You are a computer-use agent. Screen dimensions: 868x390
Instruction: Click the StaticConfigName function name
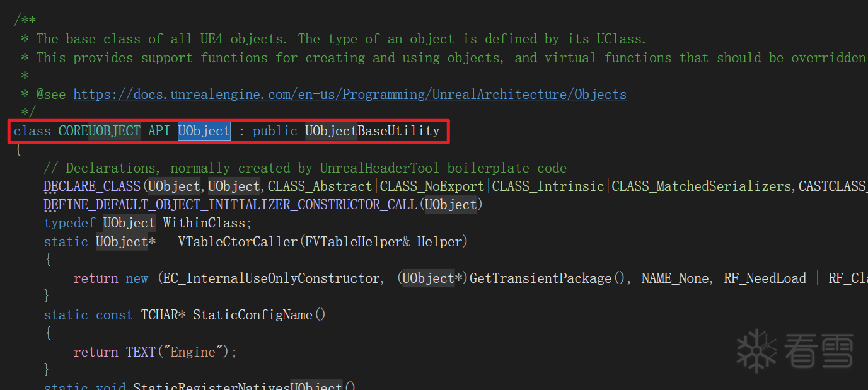click(x=252, y=315)
